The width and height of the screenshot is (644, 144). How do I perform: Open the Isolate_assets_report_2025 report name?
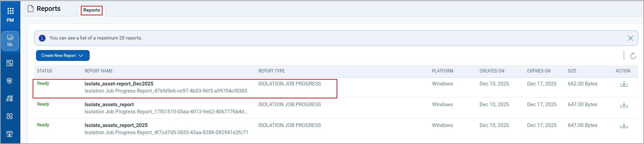point(116,125)
